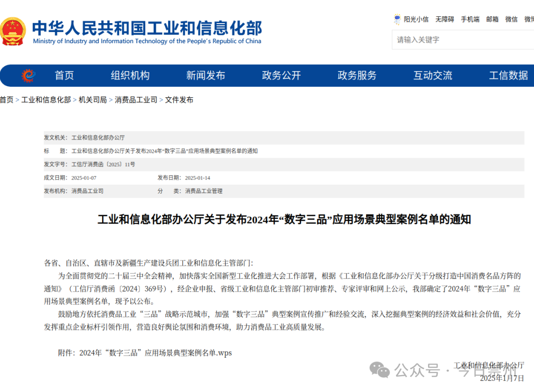This screenshot has width=534, height=392.
Task: Click the 阳光小信 robot mascot icon
Action: (397, 19)
